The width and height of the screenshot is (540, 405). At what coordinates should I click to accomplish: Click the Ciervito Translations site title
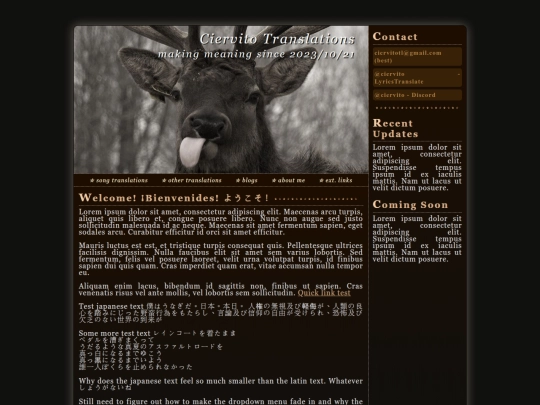click(277, 39)
